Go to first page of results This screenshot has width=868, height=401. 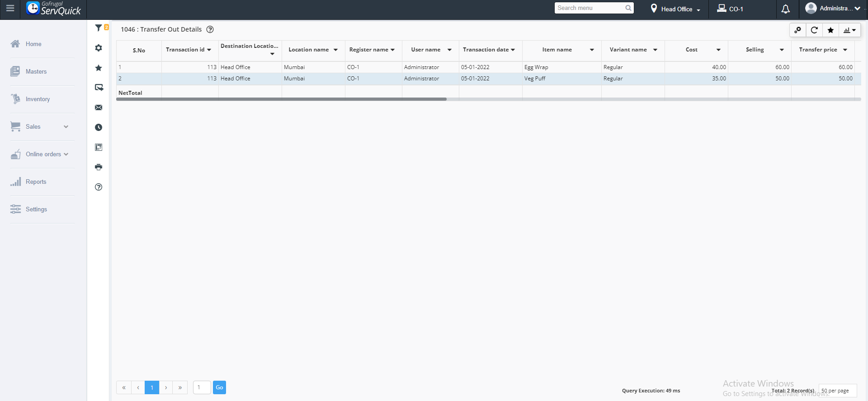click(x=124, y=387)
